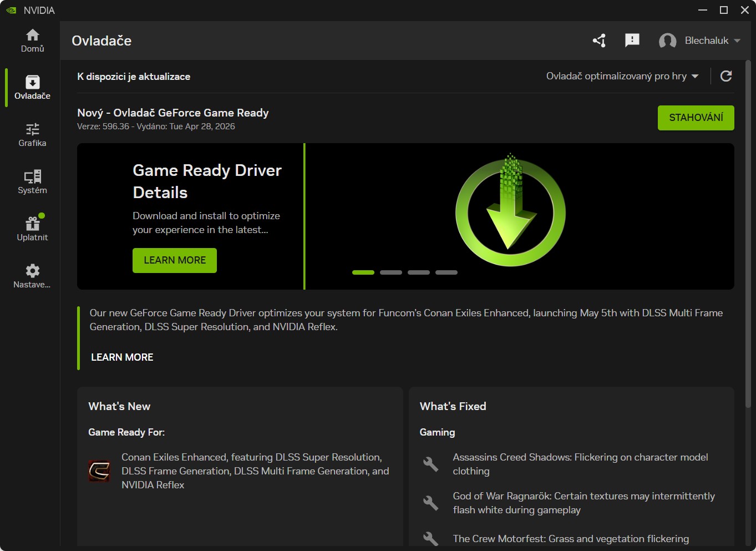756x551 pixels.
Task: Select the first carousel slide indicator
Action: [x=363, y=272]
